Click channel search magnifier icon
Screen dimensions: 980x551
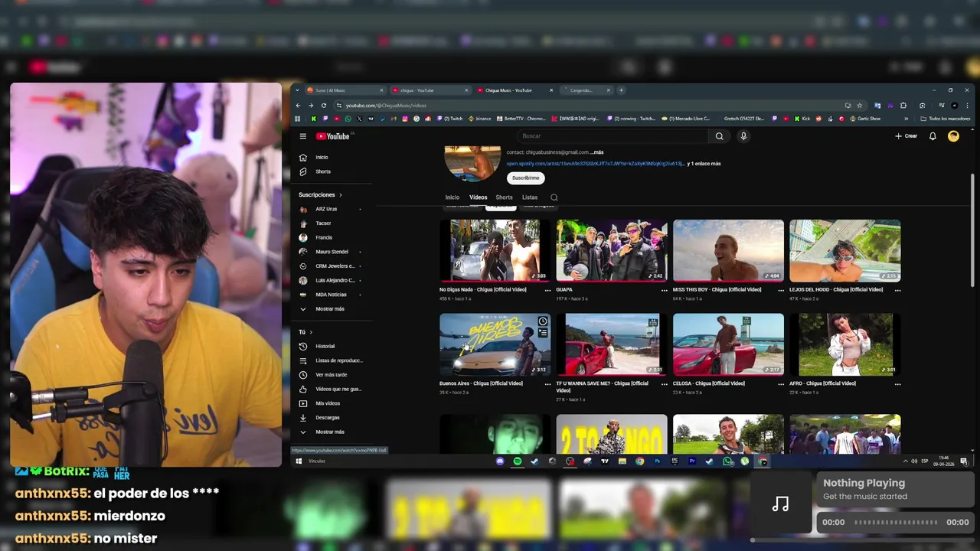(554, 197)
